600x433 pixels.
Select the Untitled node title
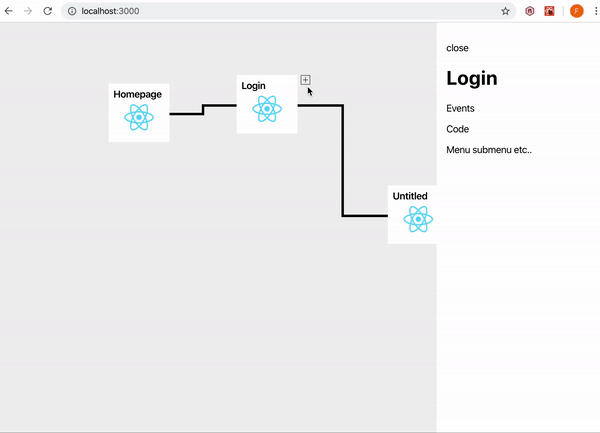point(410,196)
